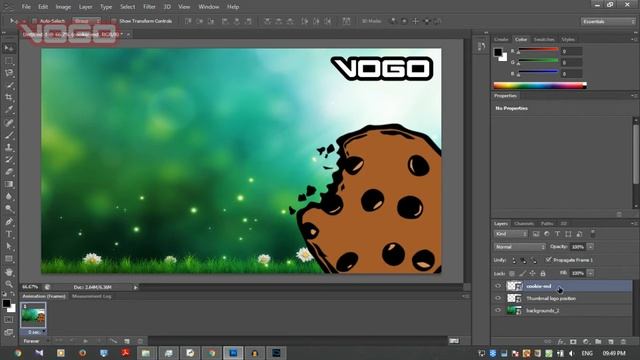Toggle Show Transform Controls checkbox
This screenshot has width=640, height=360.
click(113, 21)
